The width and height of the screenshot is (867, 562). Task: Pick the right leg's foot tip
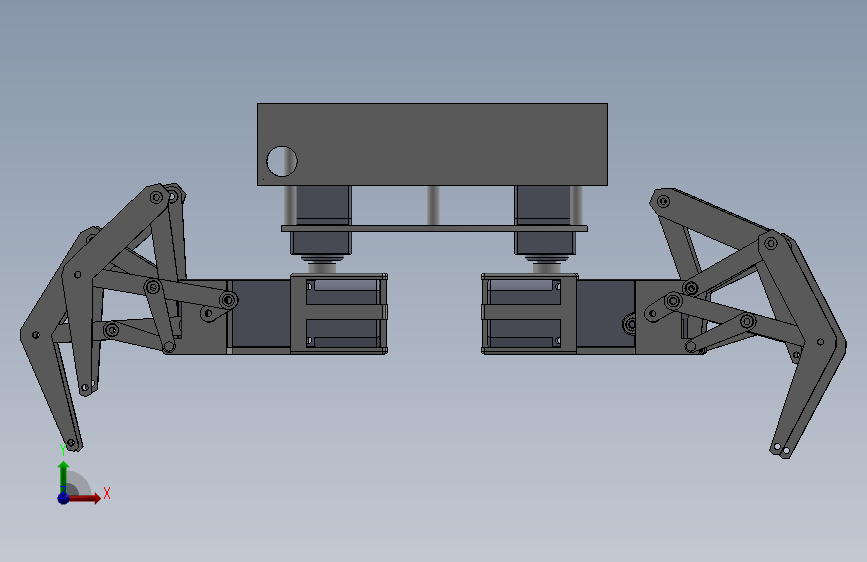coord(781,450)
